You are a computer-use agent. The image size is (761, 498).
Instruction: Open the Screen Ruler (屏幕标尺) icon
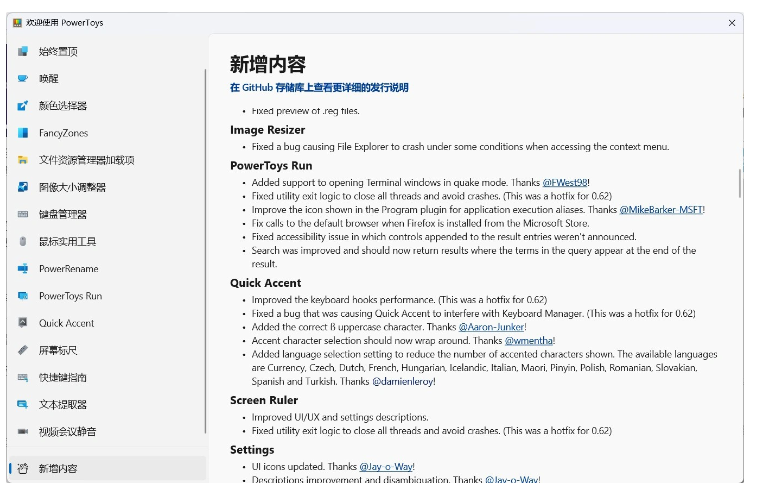(22, 350)
